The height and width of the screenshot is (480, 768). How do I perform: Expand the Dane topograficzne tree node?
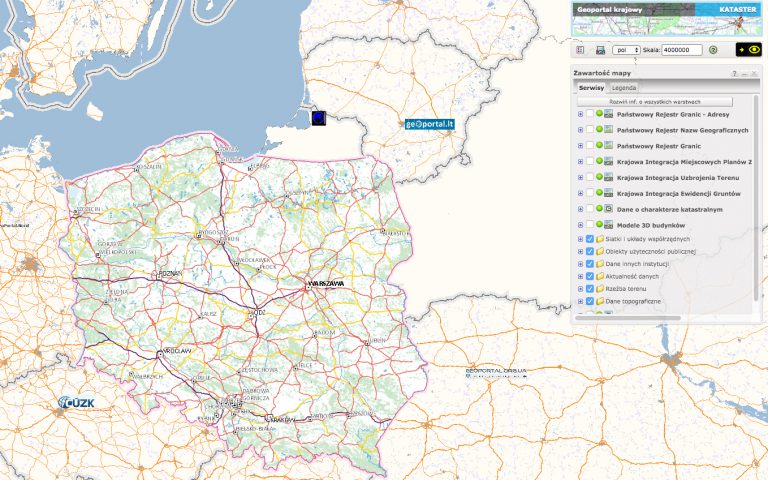[579, 301]
